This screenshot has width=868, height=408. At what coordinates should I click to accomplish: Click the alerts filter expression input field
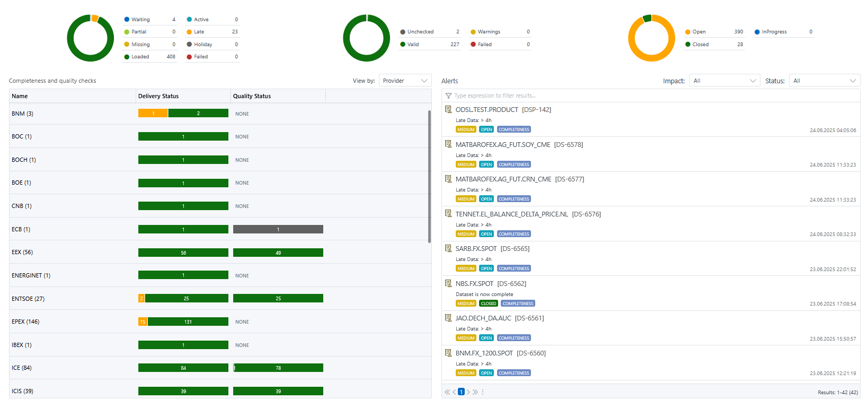pyautogui.click(x=652, y=96)
